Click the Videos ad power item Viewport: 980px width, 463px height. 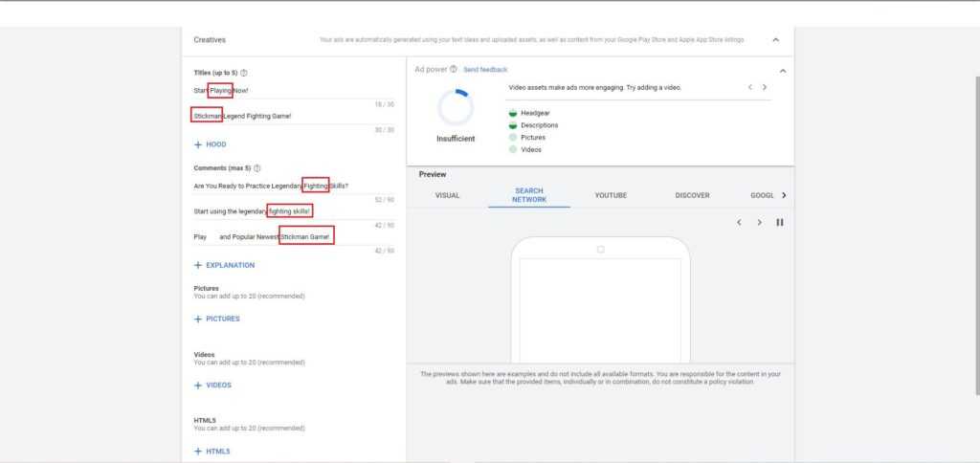tap(525, 150)
